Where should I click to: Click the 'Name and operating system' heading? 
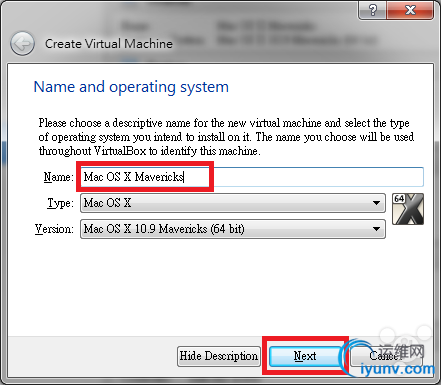tap(131, 87)
